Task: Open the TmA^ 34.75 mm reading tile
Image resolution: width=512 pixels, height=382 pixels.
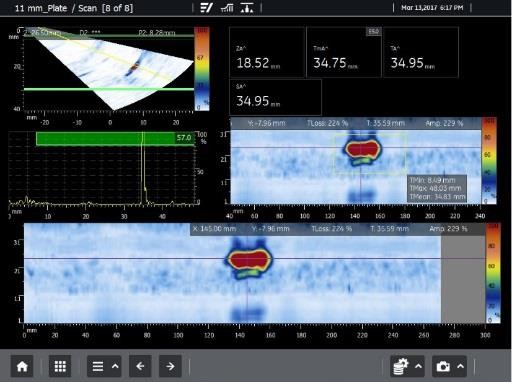Action: pyautogui.click(x=344, y=52)
